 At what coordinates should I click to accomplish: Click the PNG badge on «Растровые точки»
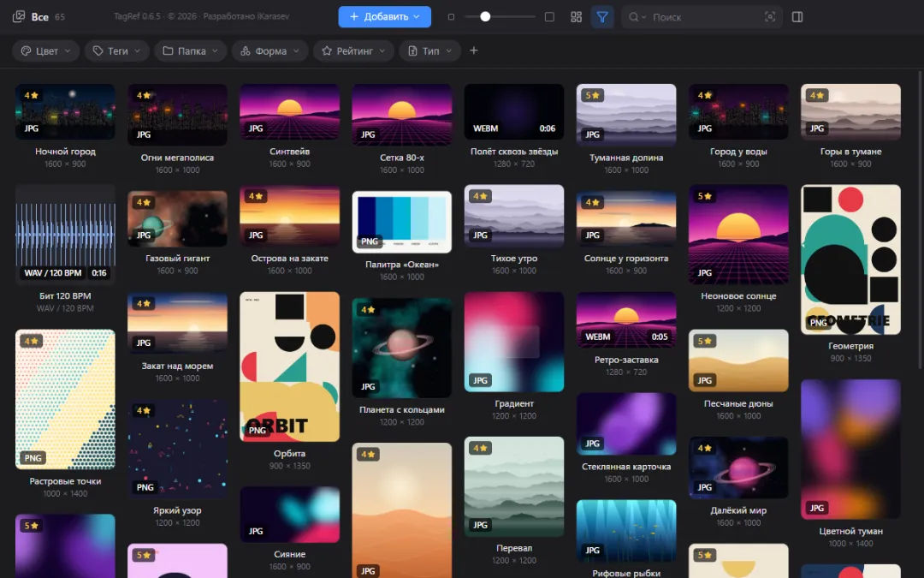pos(33,457)
